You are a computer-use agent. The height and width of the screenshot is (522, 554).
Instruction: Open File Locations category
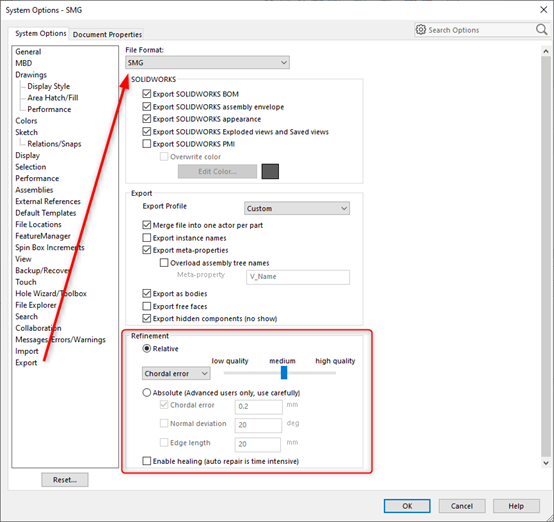(x=38, y=224)
